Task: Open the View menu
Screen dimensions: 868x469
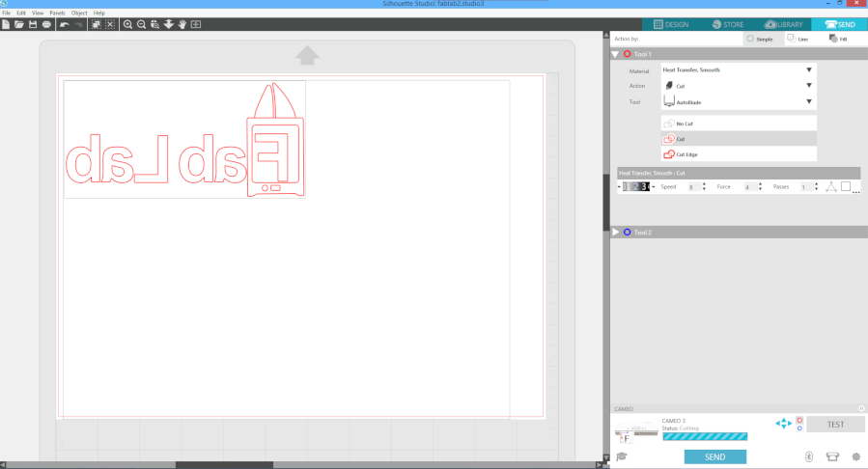Action: point(38,13)
